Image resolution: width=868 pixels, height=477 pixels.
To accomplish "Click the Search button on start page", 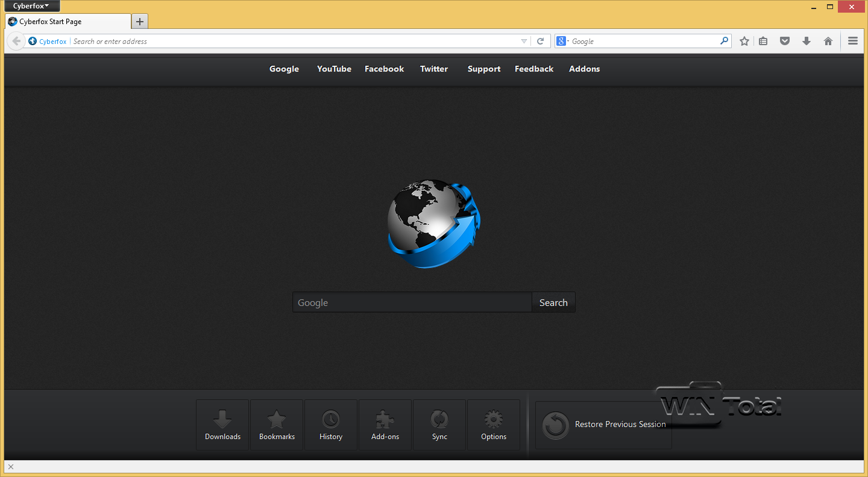I will click(x=553, y=302).
